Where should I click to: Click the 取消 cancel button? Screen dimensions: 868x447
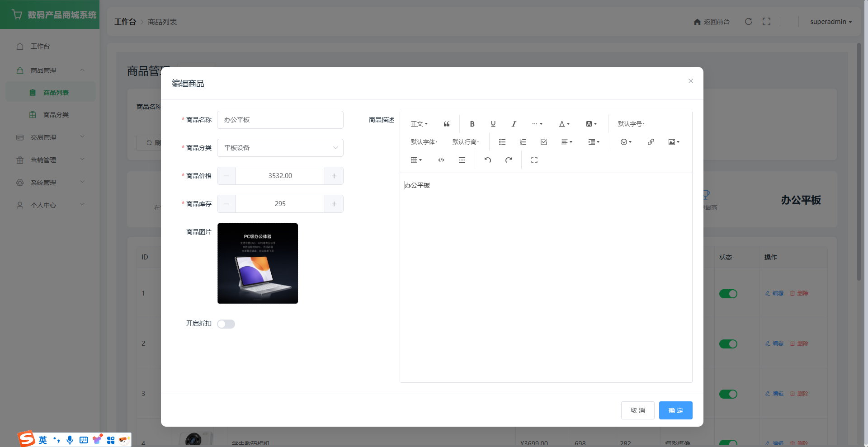pyautogui.click(x=637, y=410)
